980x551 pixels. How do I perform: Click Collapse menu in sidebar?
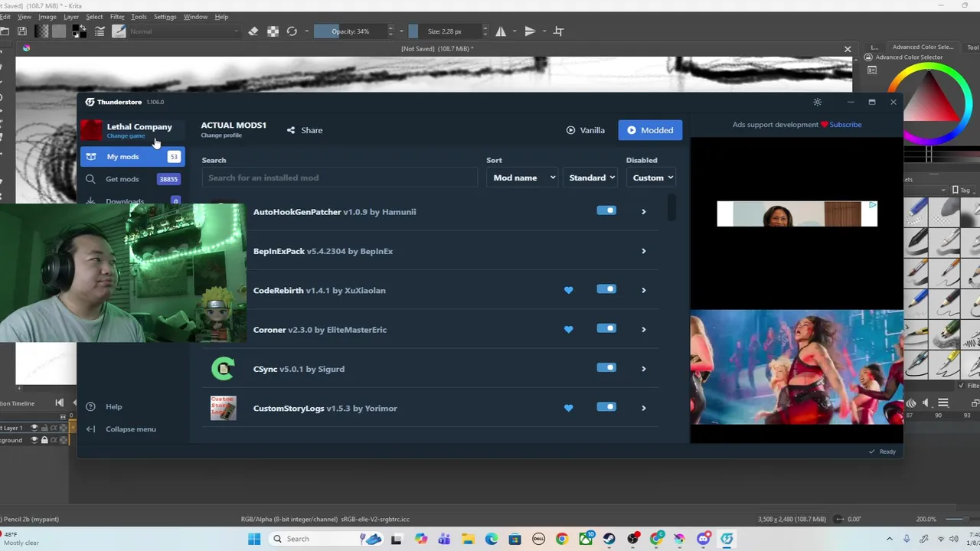coord(122,429)
